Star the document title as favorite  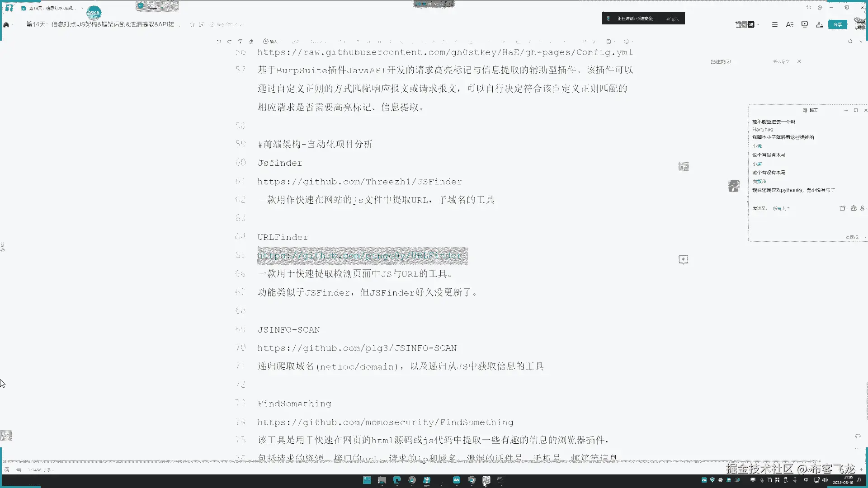coord(192,24)
